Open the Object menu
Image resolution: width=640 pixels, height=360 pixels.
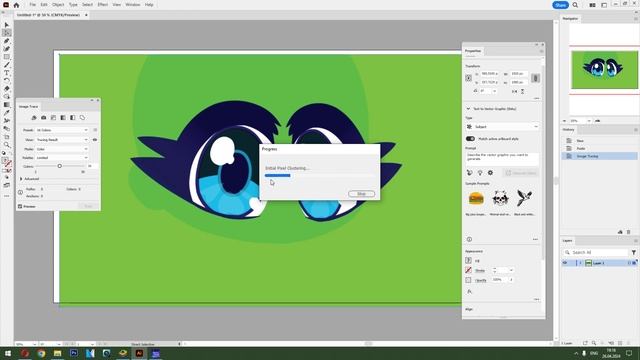click(58, 5)
